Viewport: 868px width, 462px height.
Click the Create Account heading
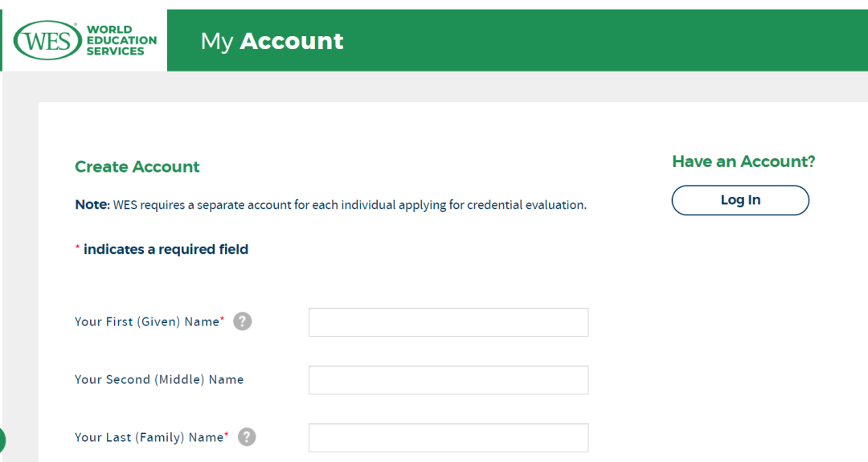[137, 166]
